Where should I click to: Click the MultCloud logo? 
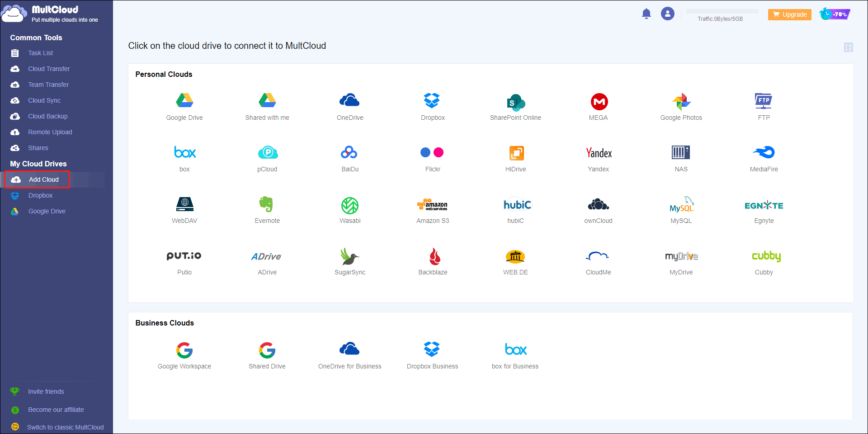coord(50,14)
